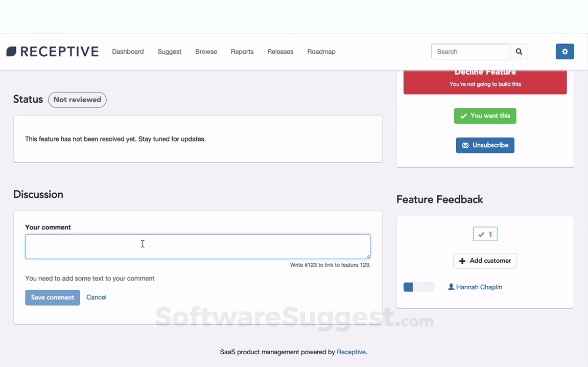Open the Dashboard menu item
The image size is (588, 367).
pos(128,51)
